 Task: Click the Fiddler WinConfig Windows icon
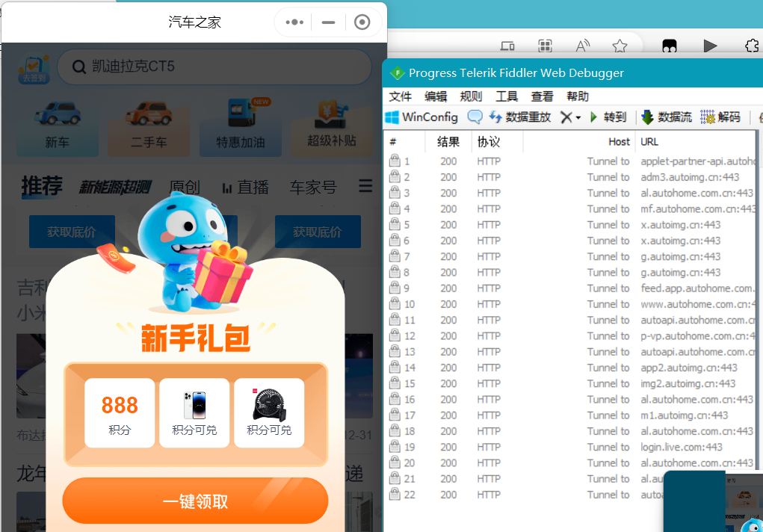point(392,117)
